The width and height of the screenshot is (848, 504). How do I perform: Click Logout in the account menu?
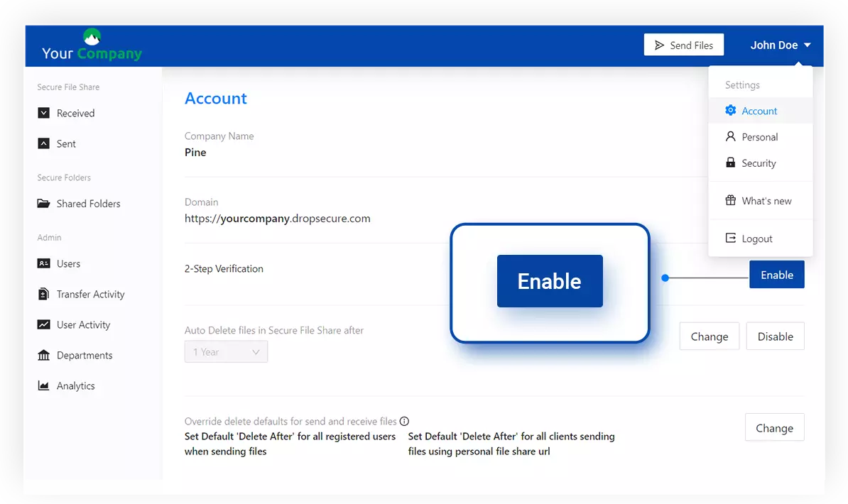point(754,238)
